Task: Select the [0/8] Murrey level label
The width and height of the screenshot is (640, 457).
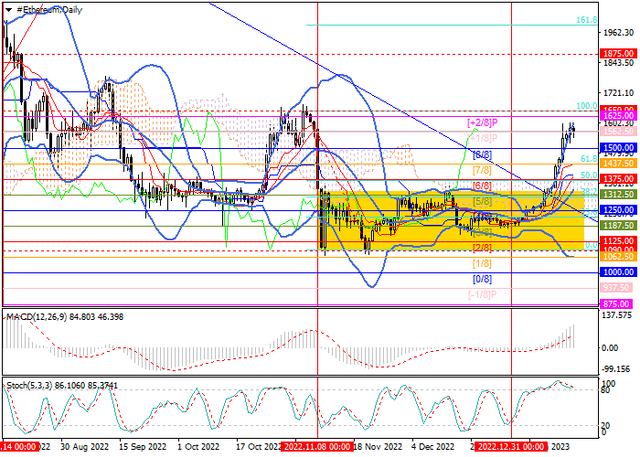Action: (x=481, y=279)
